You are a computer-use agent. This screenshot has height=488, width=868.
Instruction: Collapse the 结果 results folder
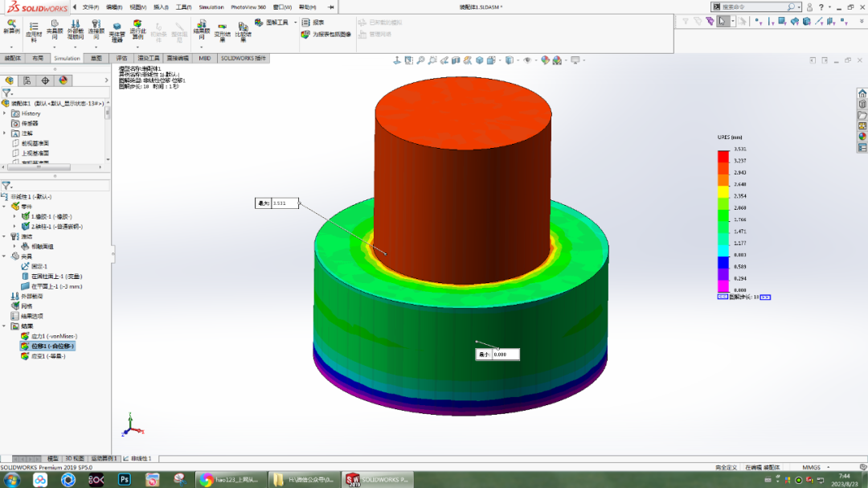tap(4, 325)
